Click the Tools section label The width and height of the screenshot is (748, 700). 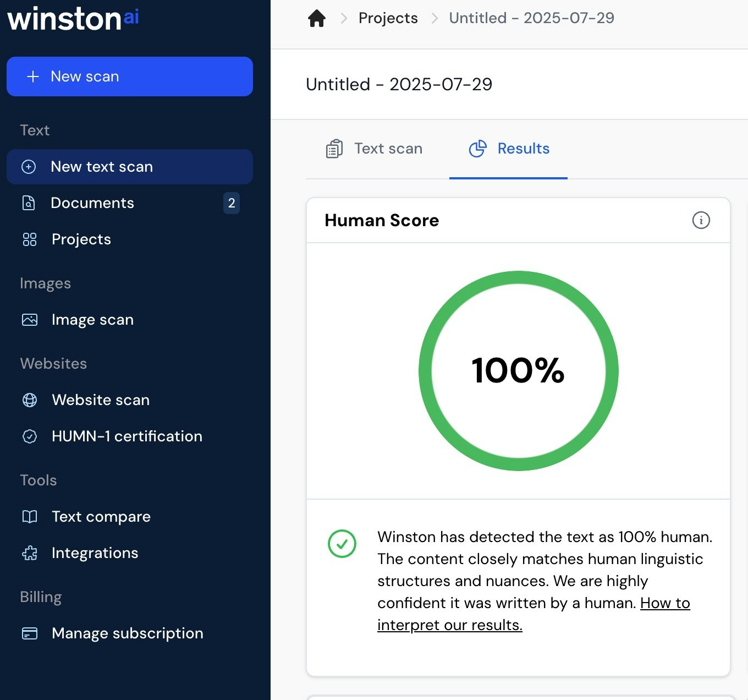38,480
